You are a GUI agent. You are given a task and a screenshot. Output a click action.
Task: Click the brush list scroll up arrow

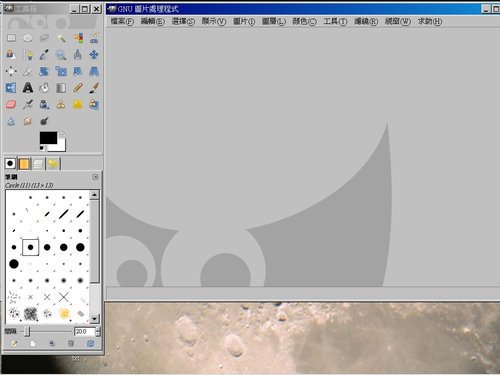pos(95,195)
